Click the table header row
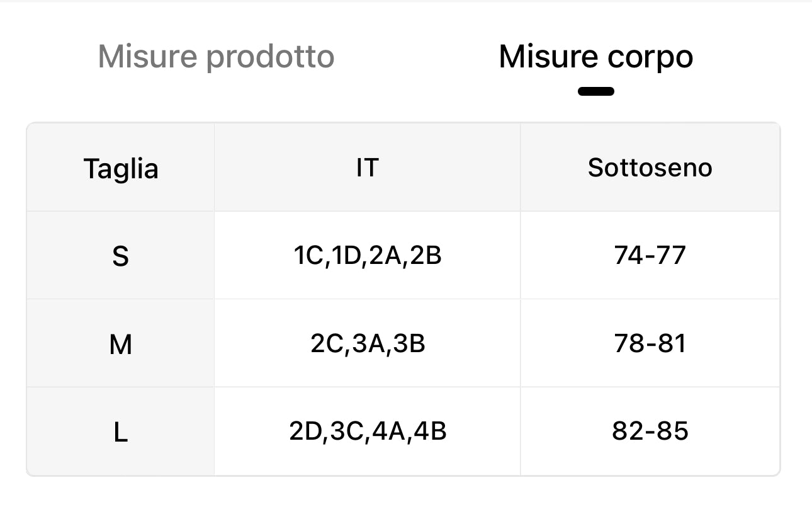 click(x=403, y=167)
